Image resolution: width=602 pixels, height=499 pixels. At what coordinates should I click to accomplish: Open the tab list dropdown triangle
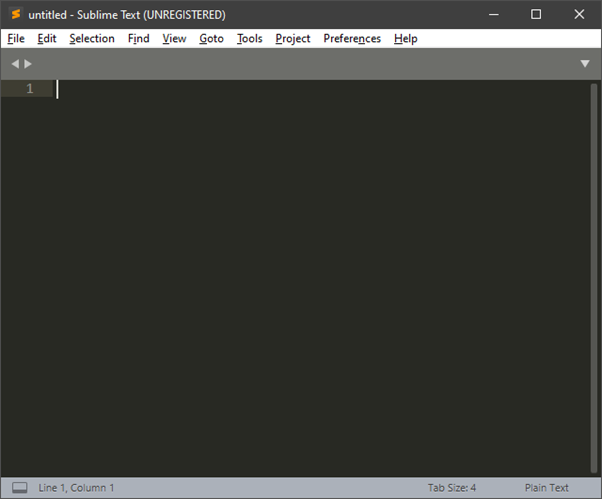[x=585, y=63]
